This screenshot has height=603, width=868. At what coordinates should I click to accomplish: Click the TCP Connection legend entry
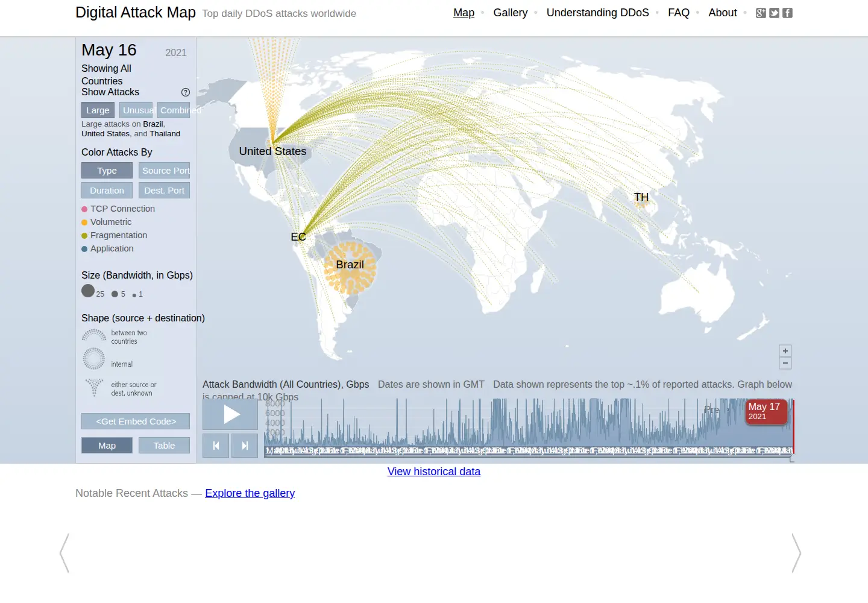pyautogui.click(x=118, y=209)
